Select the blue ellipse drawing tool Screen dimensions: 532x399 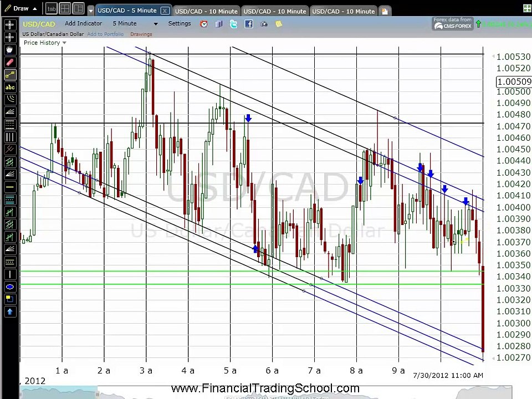(x=10, y=287)
